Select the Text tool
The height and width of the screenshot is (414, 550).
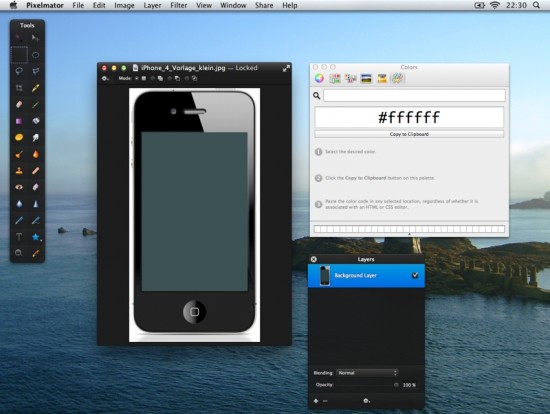click(x=19, y=237)
